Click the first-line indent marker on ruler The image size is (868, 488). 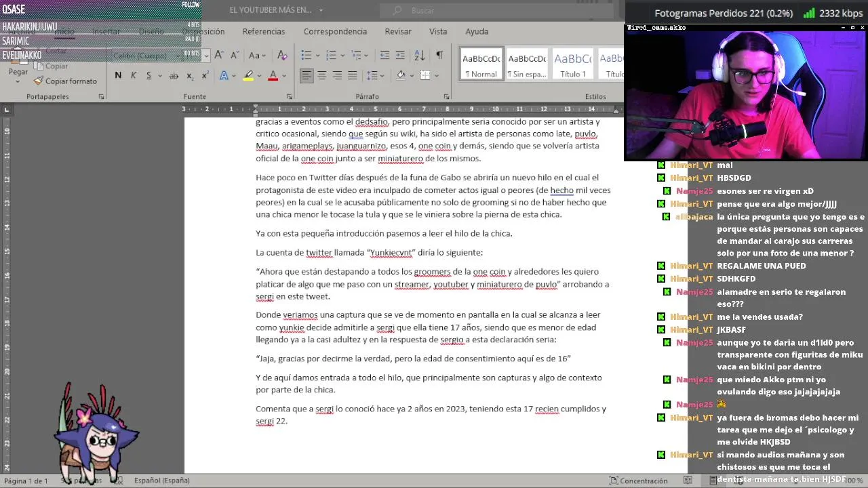click(x=256, y=106)
